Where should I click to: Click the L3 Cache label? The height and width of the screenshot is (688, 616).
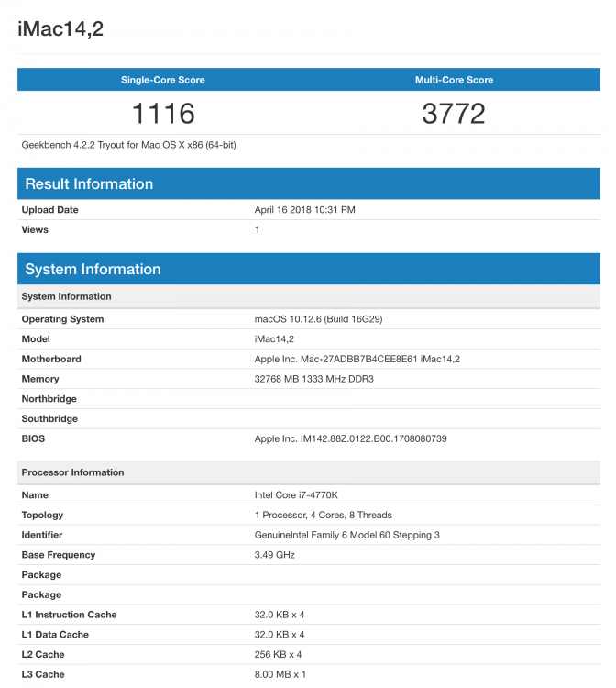point(43,674)
